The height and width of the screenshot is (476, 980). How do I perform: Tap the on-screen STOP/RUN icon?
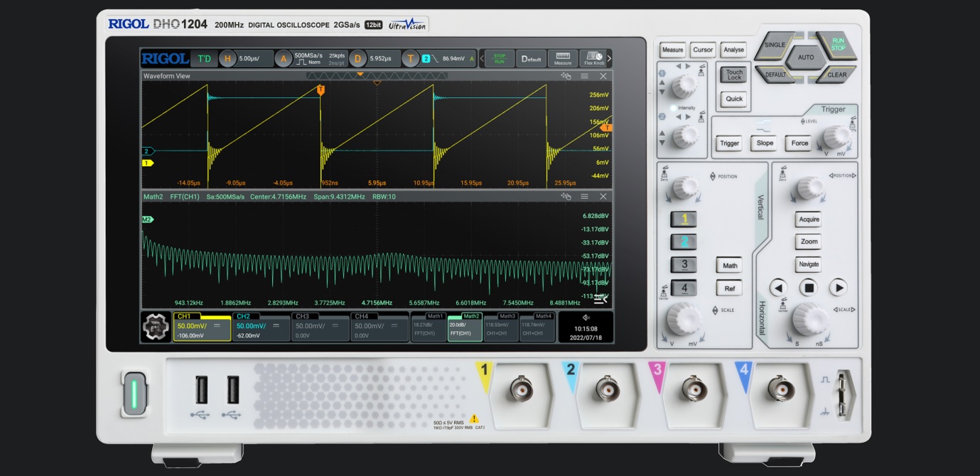[499, 58]
